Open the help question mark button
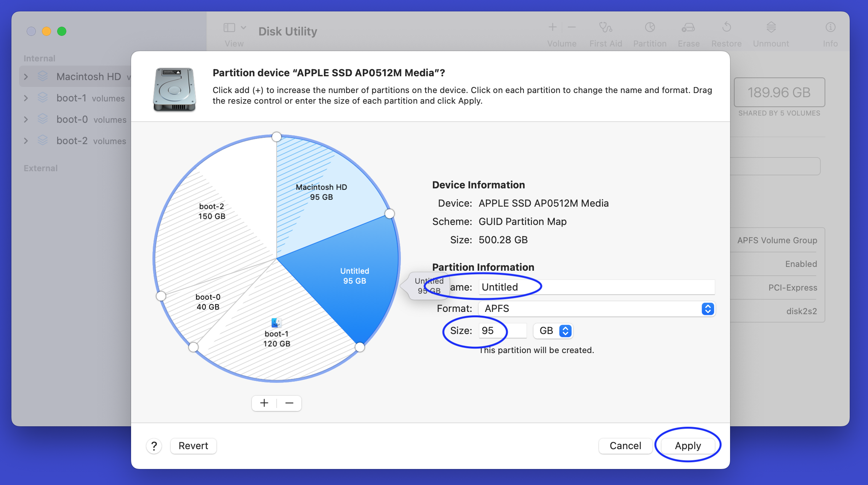The width and height of the screenshot is (868, 485). point(154,446)
